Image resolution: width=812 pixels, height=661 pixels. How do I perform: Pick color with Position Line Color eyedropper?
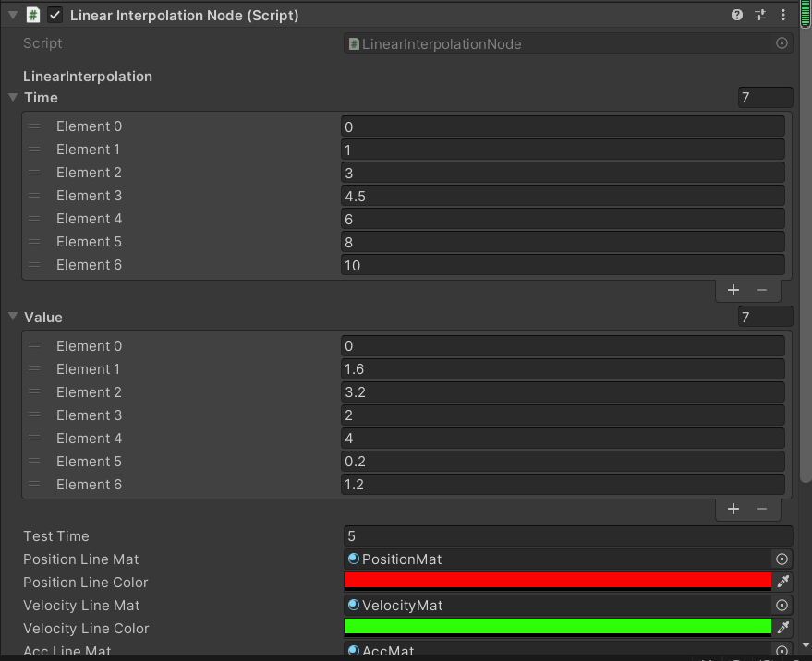(x=783, y=582)
